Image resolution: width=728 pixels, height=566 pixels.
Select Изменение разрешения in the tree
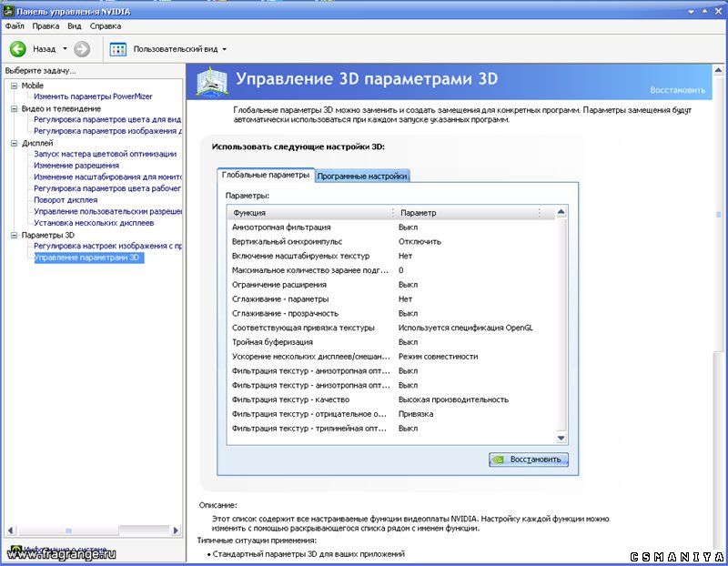point(76,166)
